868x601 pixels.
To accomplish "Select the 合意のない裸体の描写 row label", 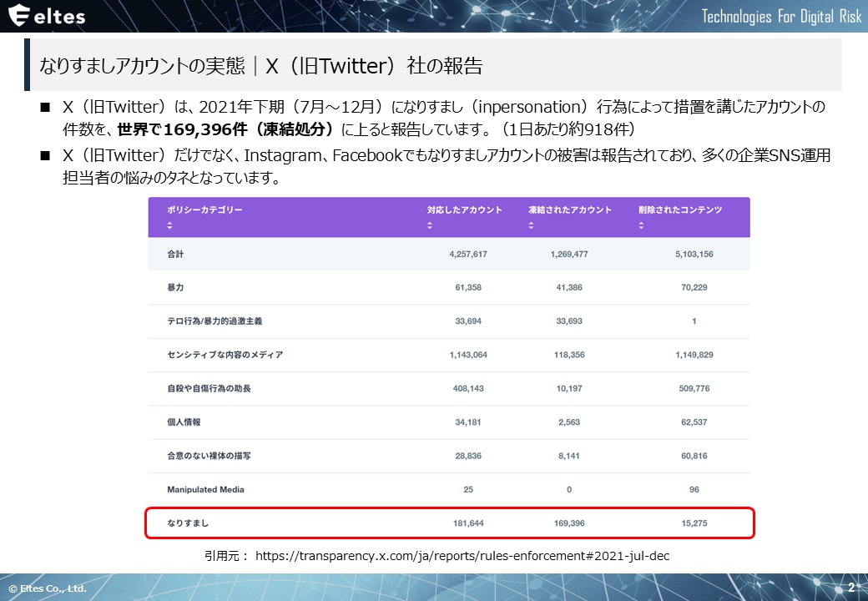I will click(209, 456).
